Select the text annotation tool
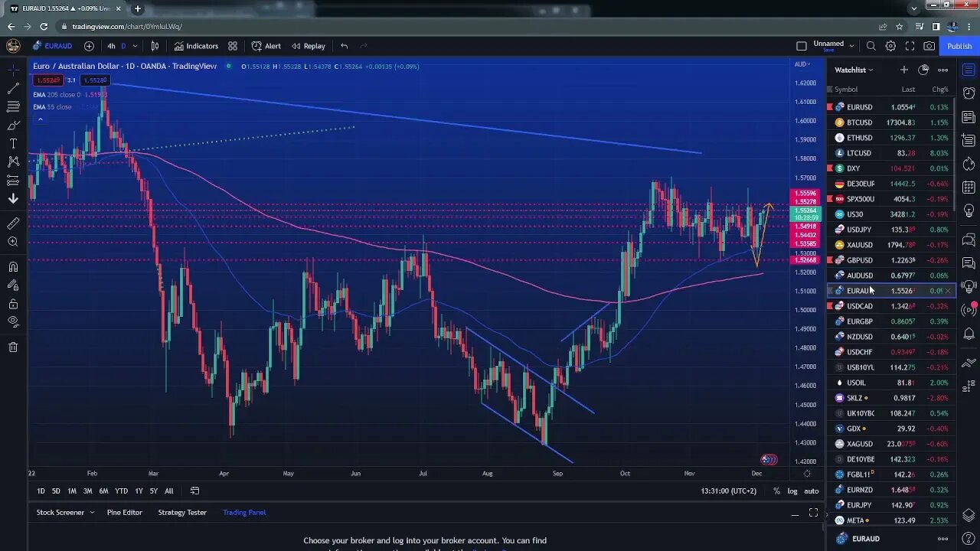The image size is (980, 551). 13,144
